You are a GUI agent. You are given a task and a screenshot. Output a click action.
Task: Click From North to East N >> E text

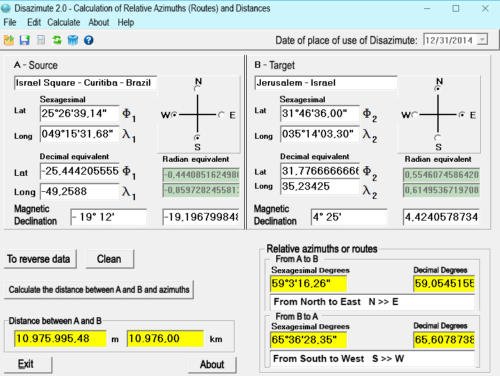(x=336, y=302)
